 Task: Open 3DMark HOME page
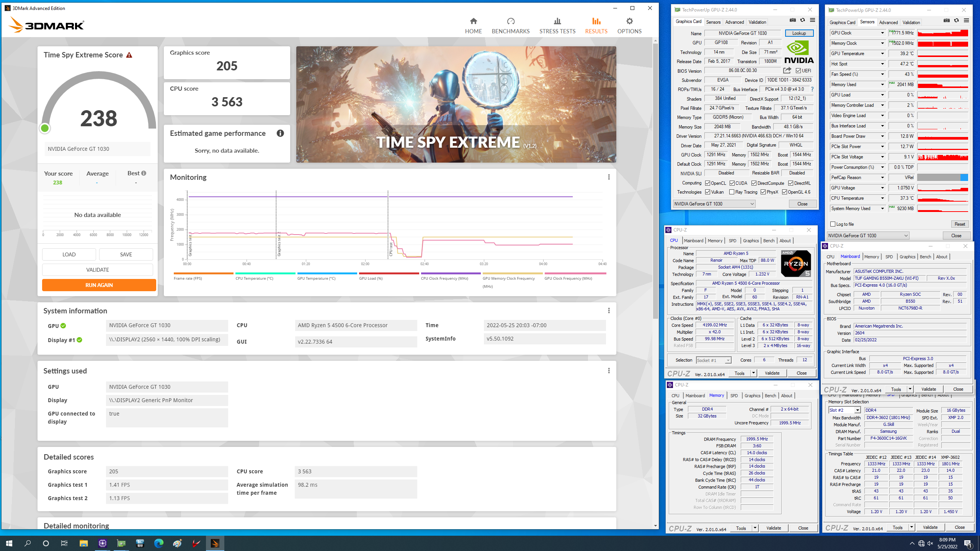pyautogui.click(x=473, y=26)
